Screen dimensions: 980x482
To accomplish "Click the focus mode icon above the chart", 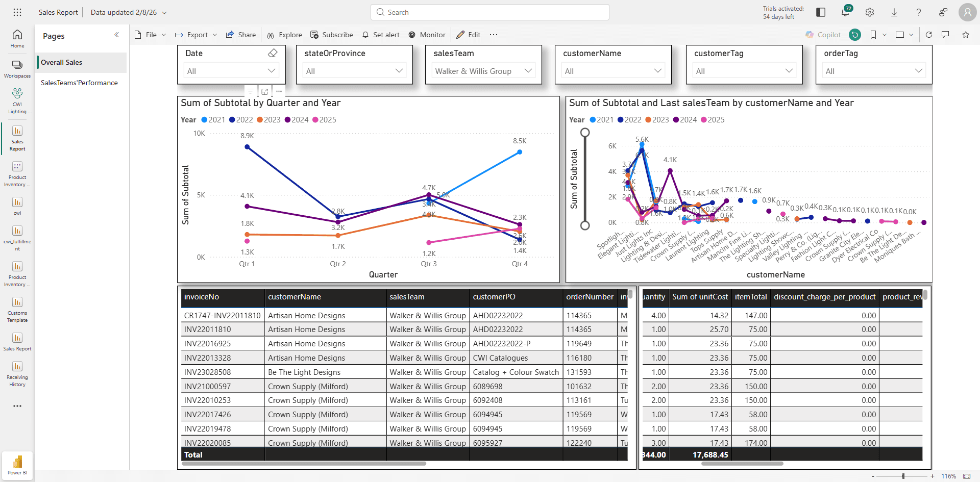I will tap(264, 91).
